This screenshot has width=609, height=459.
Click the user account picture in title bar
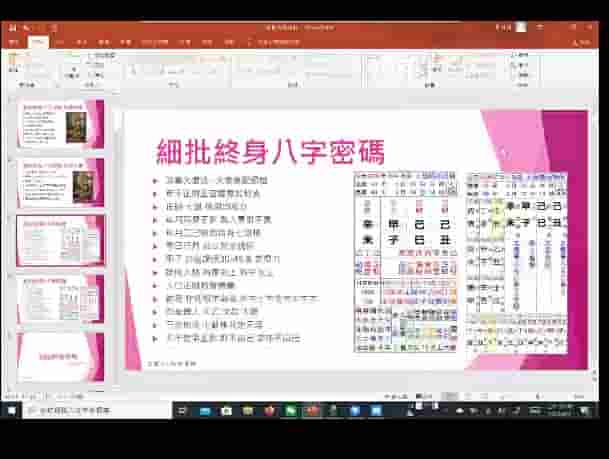(521, 27)
